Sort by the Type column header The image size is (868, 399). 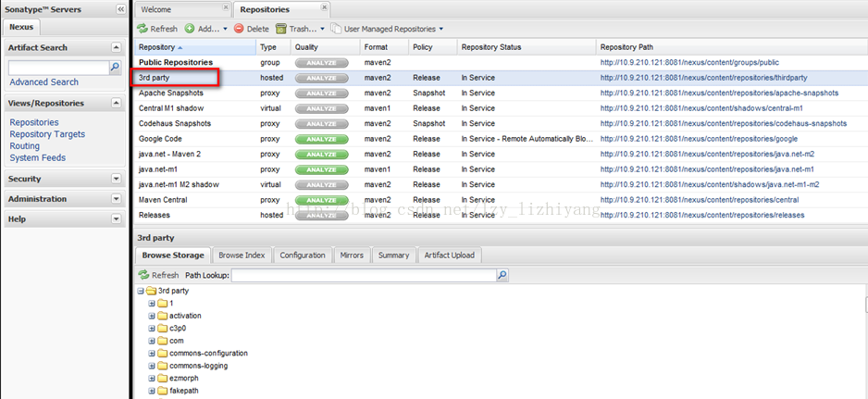tap(274, 47)
